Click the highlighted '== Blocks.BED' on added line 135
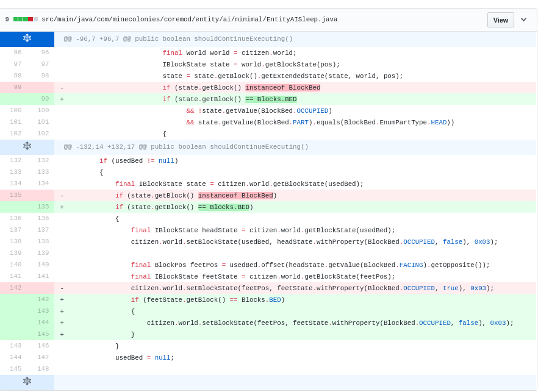This screenshot has height=392, width=538. point(223,207)
